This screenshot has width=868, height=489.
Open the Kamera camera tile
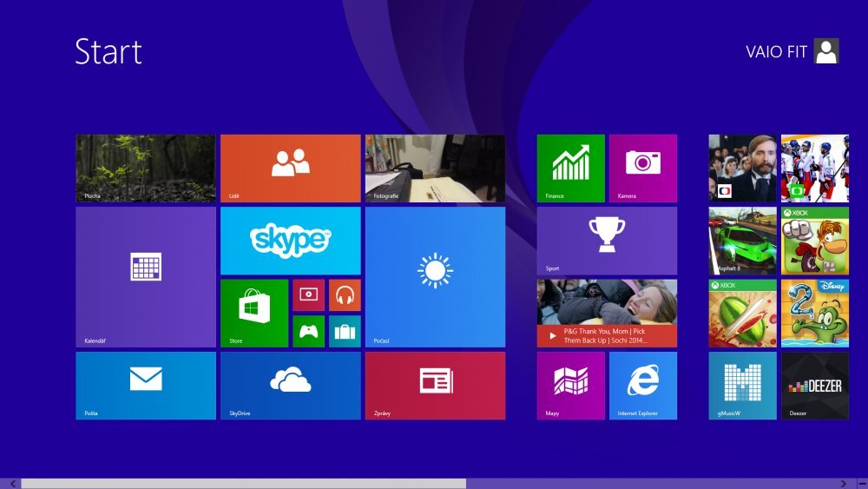pyautogui.click(x=643, y=169)
